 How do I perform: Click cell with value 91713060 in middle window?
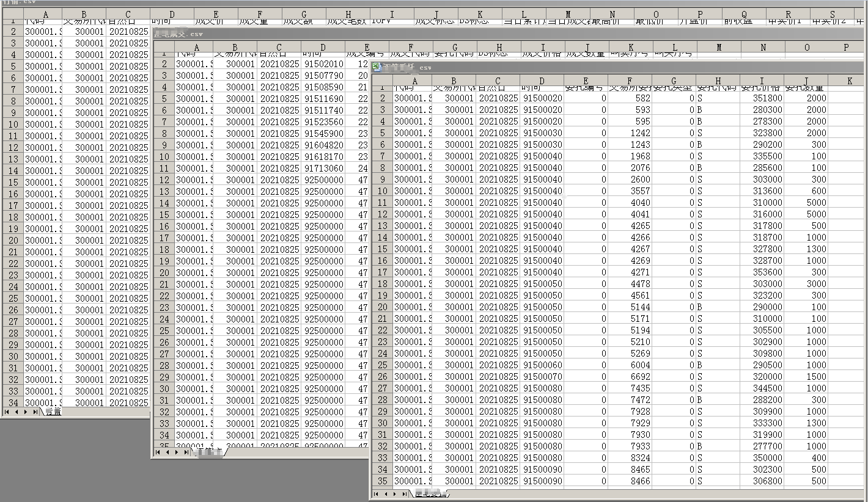click(x=323, y=168)
